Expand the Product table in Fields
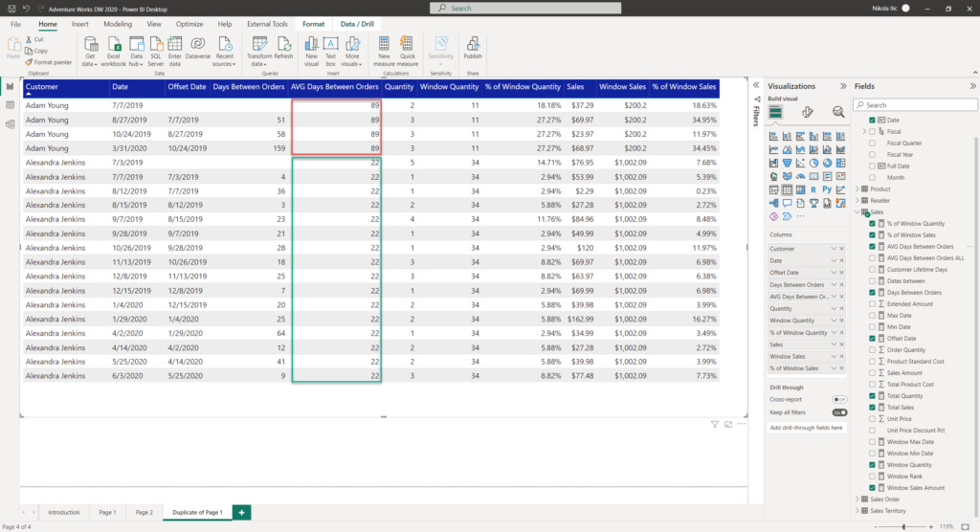The height and width of the screenshot is (532, 980). [x=857, y=188]
